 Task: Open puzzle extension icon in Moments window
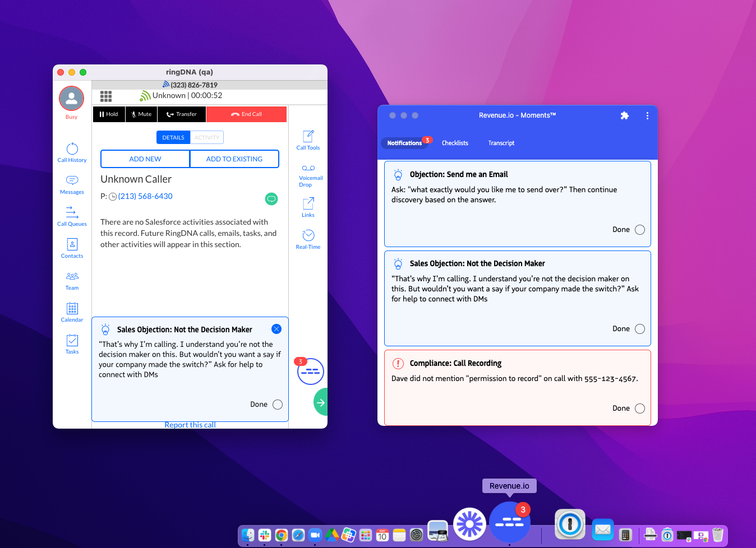[x=625, y=115]
